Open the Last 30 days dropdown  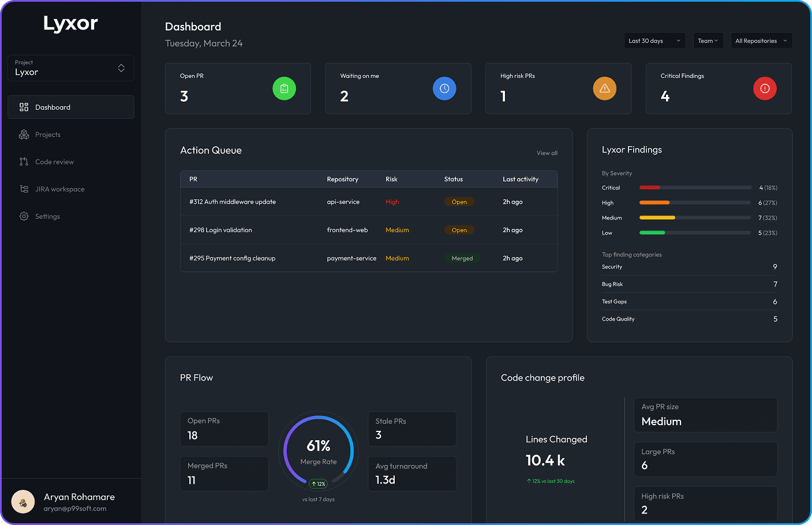point(655,40)
